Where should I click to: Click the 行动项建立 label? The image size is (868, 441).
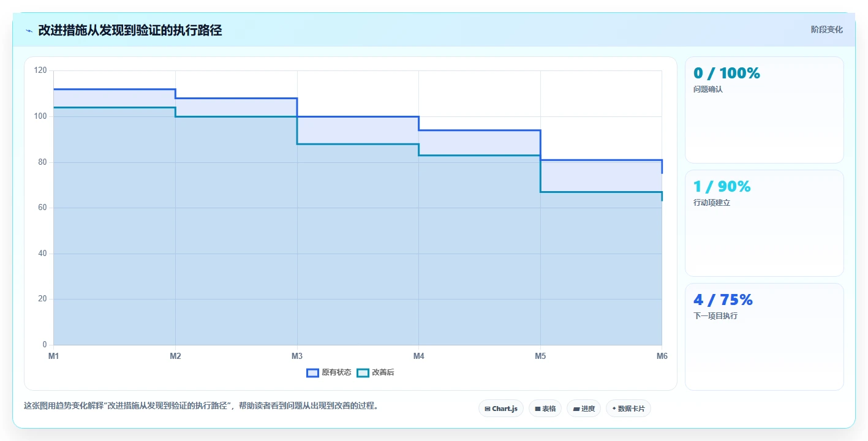[712, 203]
